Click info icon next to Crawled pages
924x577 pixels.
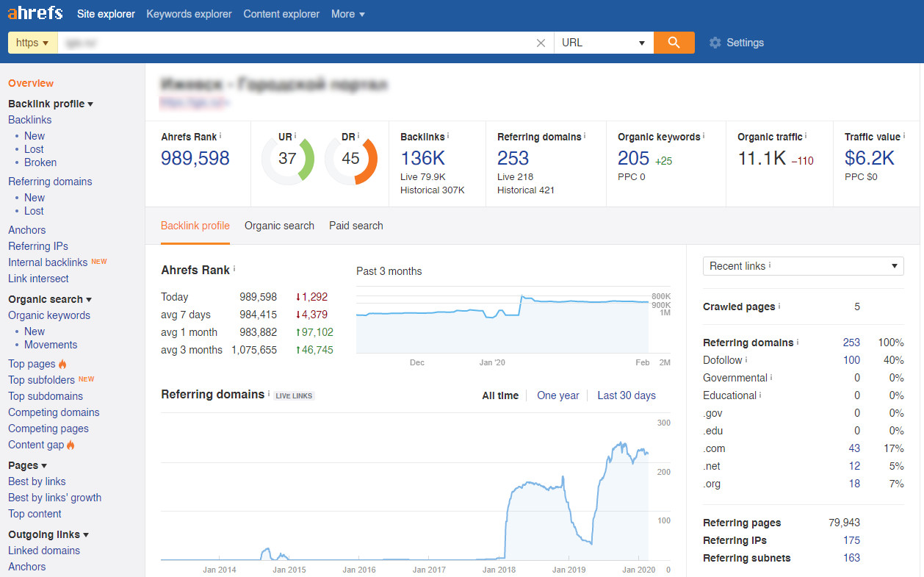coord(779,306)
